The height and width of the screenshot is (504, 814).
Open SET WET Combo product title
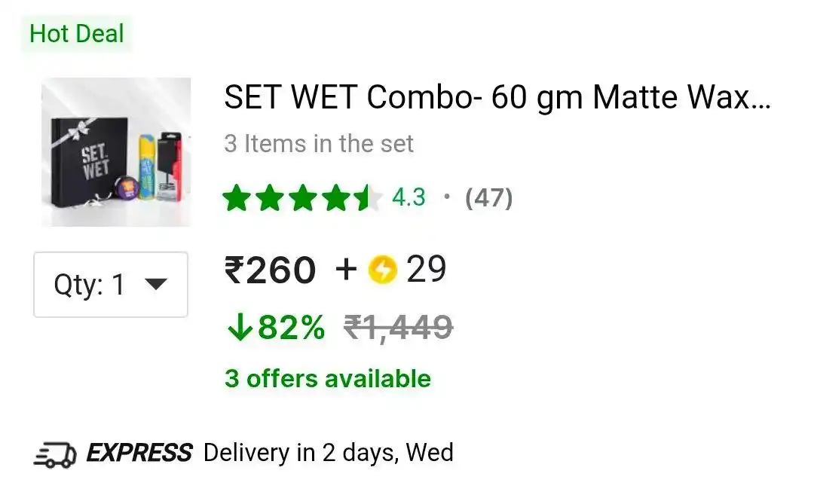tap(497, 97)
